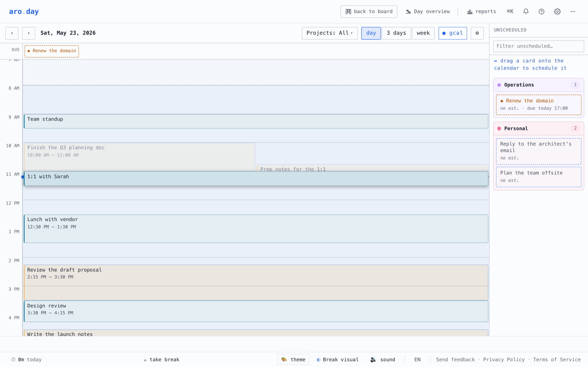Select Plan the team offsite card
This screenshot has height=367, width=588.
pos(539,177)
